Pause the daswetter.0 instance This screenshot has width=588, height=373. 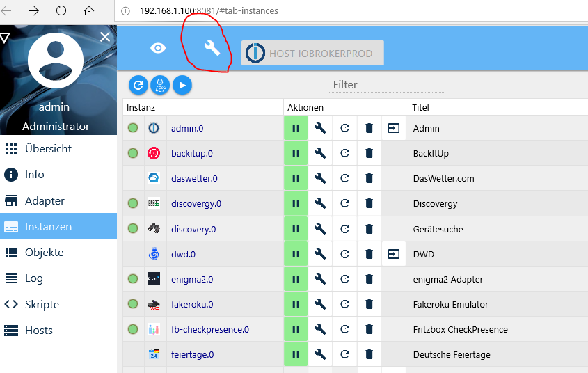click(296, 178)
